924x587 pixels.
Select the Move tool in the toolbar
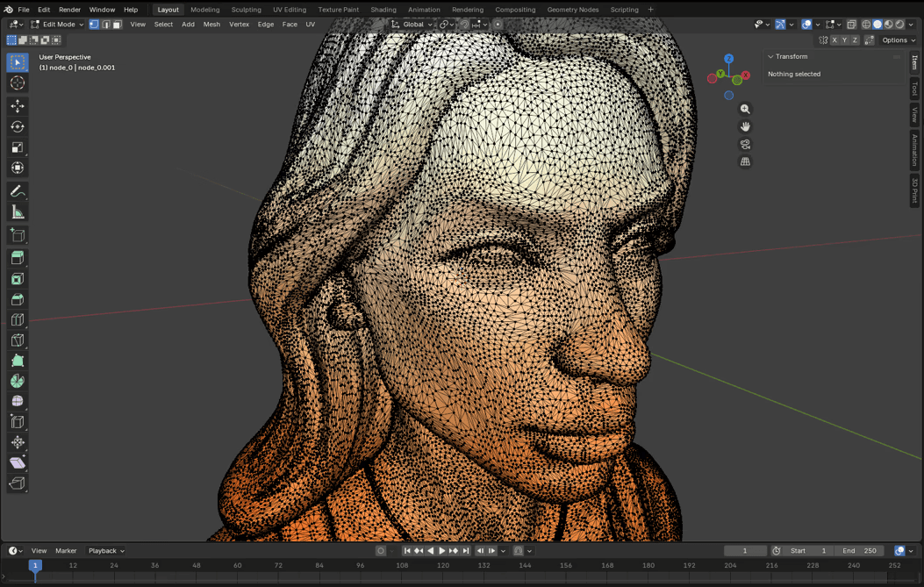coord(18,106)
